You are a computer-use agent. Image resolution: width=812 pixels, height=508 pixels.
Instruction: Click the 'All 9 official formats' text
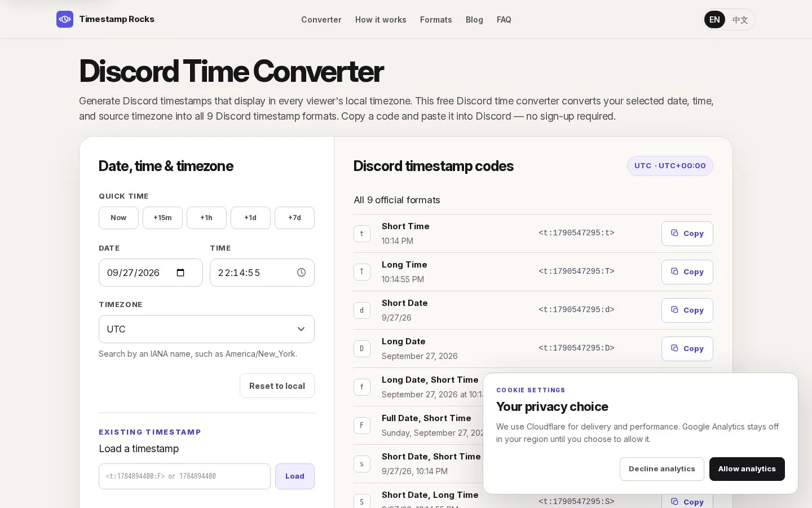click(x=397, y=200)
